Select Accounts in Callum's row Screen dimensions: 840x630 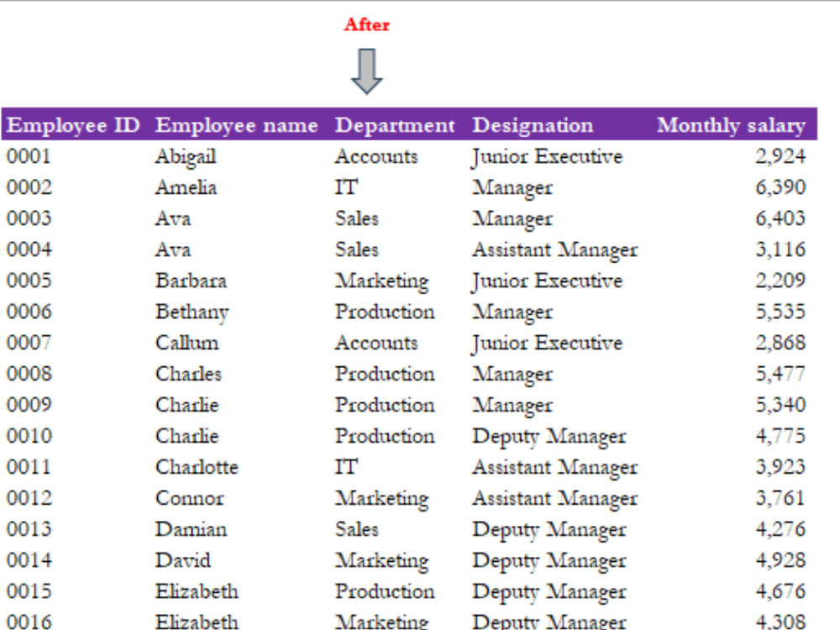click(376, 343)
